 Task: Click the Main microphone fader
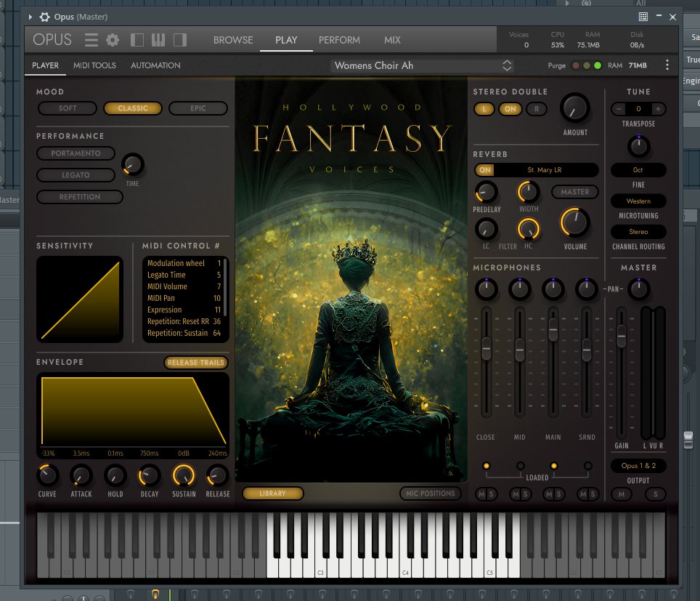[553, 331]
